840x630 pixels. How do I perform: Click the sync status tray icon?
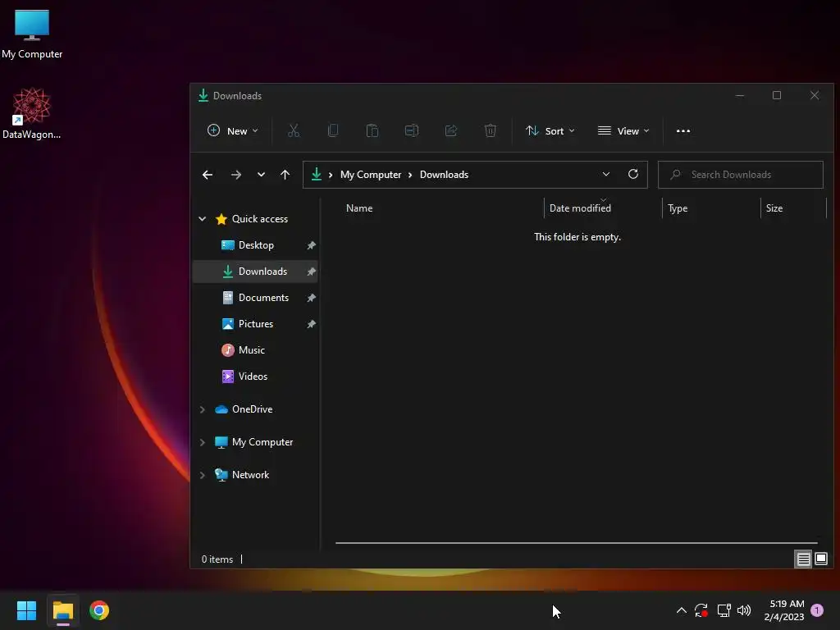tap(701, 610)
